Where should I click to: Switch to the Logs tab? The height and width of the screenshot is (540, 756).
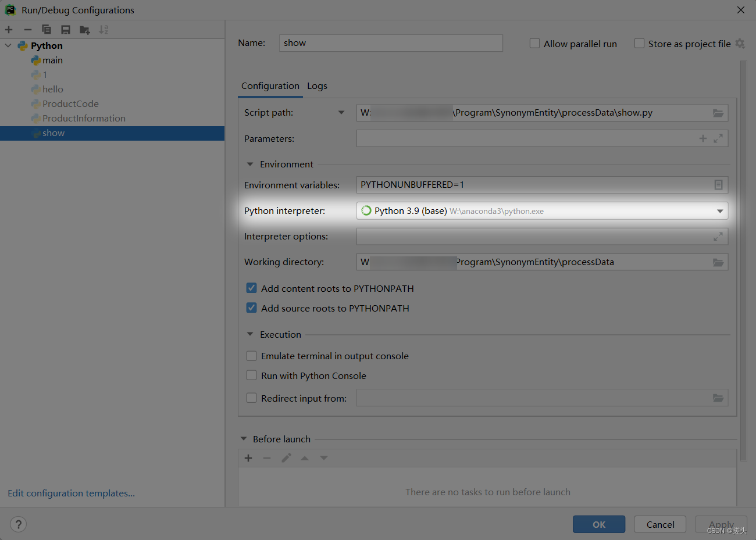coord(317,85)
